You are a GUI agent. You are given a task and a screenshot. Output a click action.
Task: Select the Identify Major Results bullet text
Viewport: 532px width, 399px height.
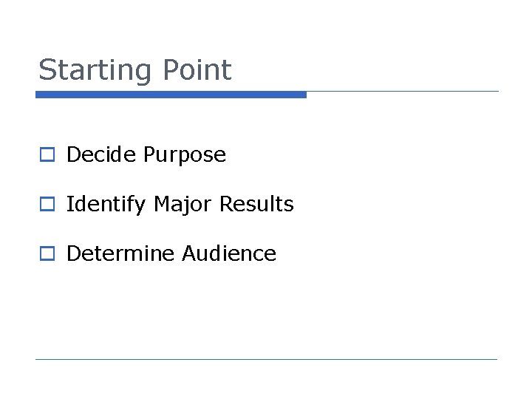pyautogui.click(x=180, y=205)
